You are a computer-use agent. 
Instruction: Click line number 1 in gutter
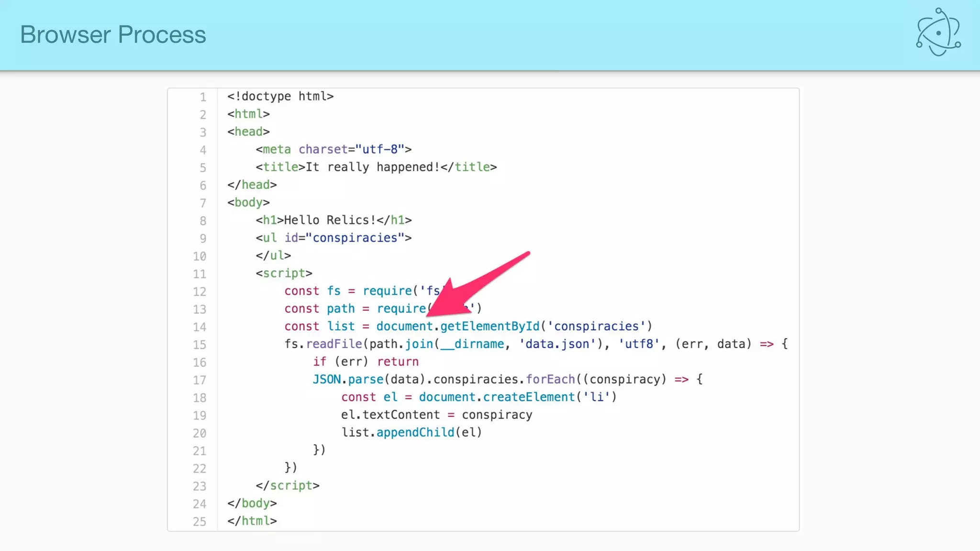click(x=203, y=97)
